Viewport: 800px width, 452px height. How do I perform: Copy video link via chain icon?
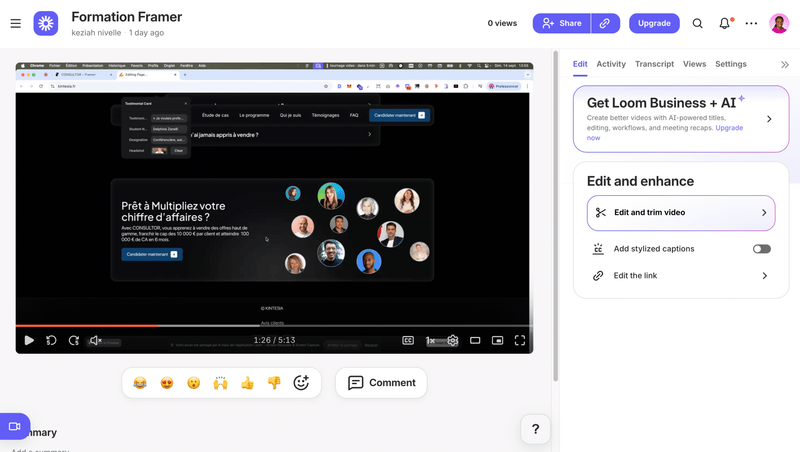605,23
